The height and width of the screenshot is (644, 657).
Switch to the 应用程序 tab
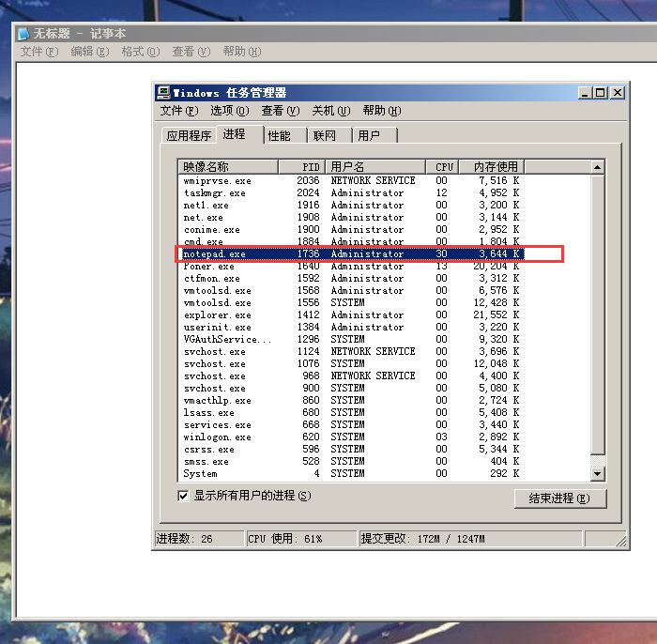(189, 136)
